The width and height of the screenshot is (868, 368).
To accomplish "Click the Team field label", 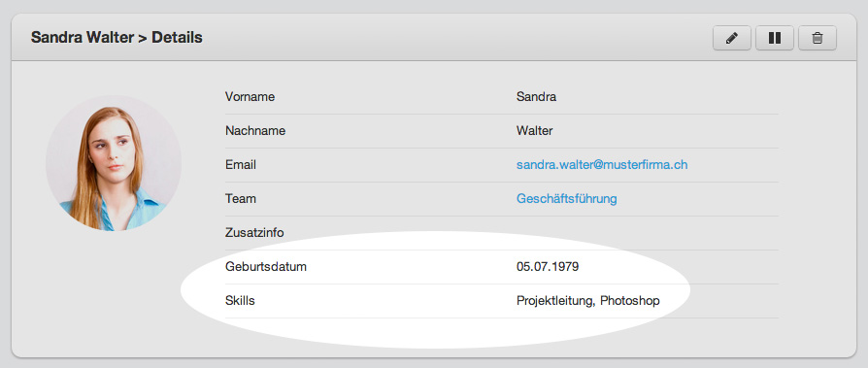I will (x=240, y=199).
